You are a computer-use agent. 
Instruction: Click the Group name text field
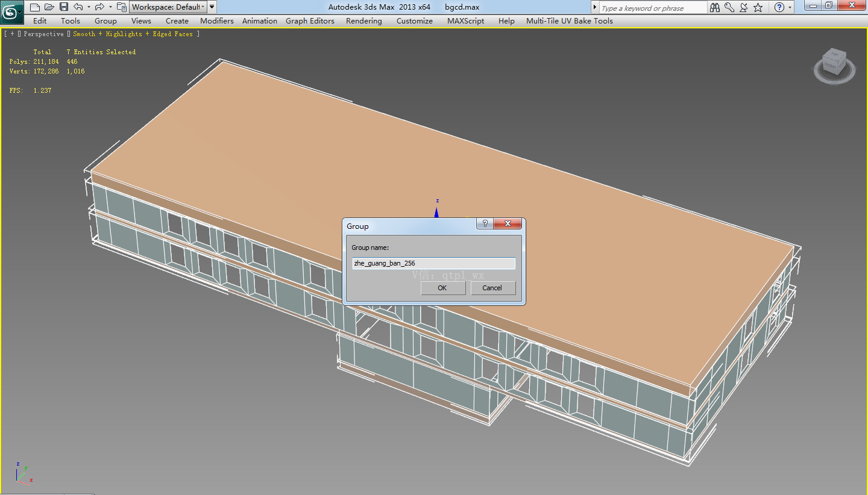point(433,263)
